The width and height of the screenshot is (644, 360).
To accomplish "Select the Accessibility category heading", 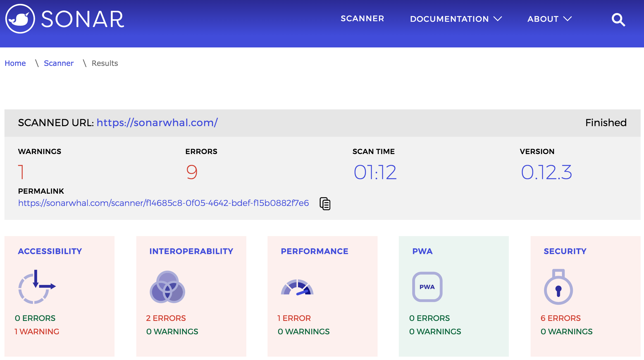I will click(x=50, y=251).
